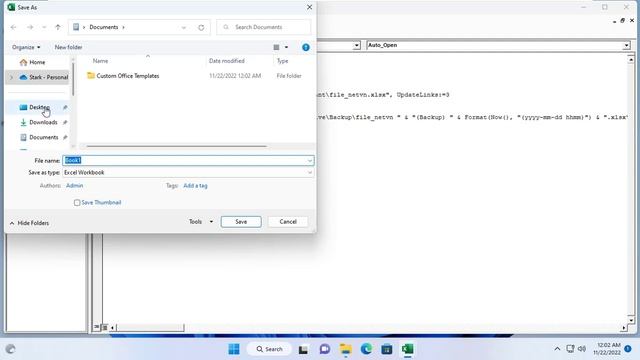Open weather widget on taskbar

10,349
